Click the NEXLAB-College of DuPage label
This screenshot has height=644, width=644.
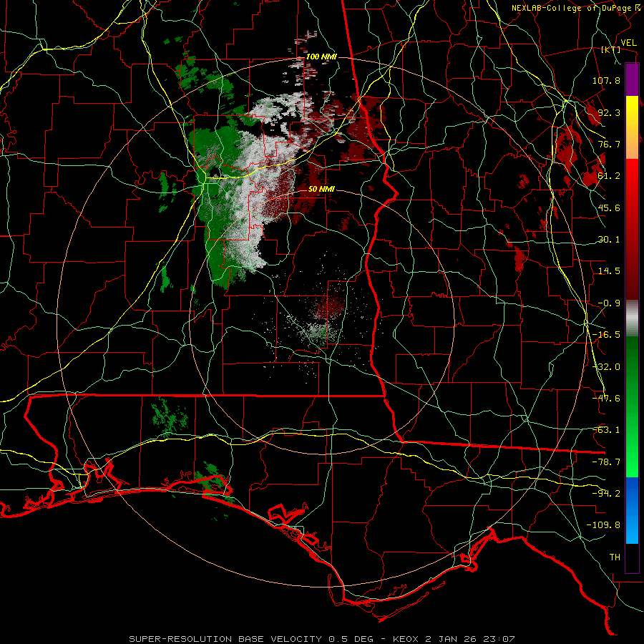click(577, 8)
